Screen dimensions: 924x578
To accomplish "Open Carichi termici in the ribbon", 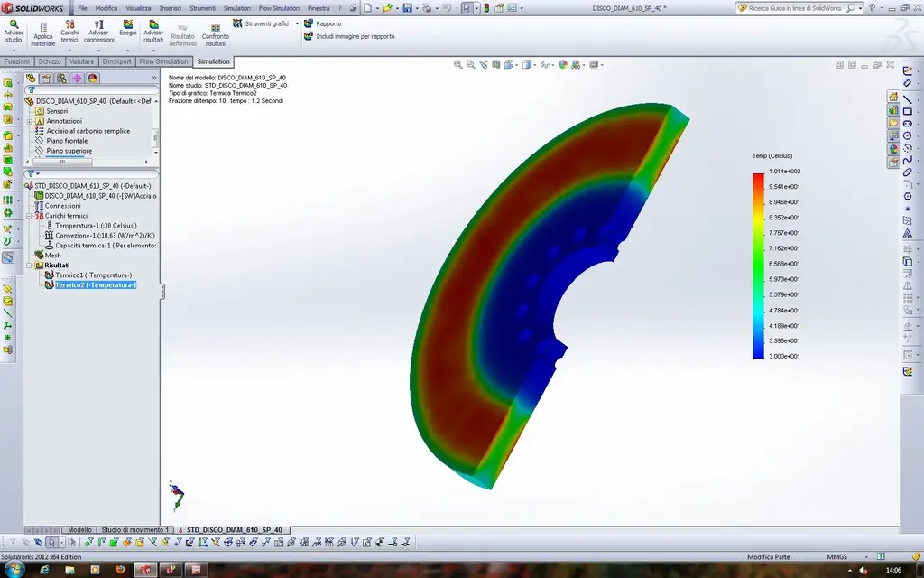I will click(x=69, y=32).
